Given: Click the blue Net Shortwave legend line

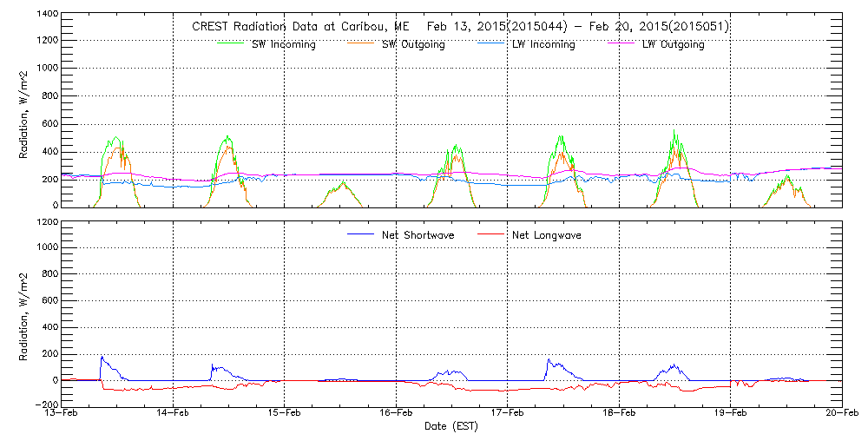Looking at the screenshot, I should point(362,234).
